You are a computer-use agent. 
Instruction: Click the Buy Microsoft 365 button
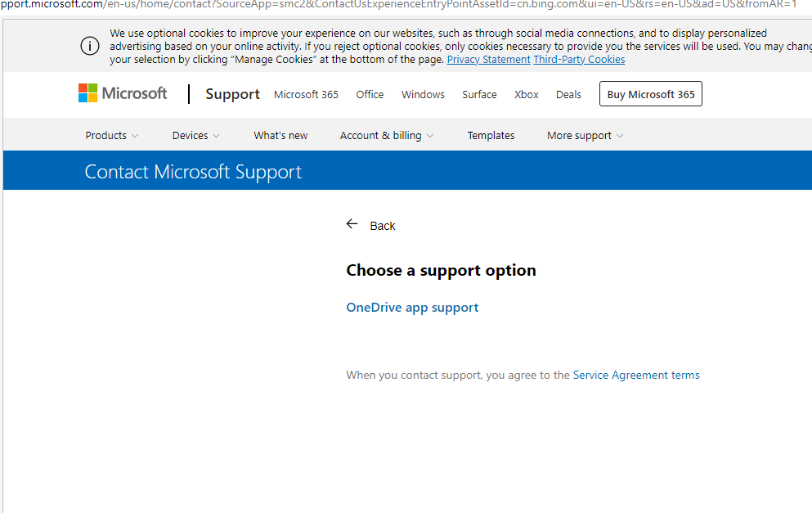pyautogui.click(x=650, y=94)
